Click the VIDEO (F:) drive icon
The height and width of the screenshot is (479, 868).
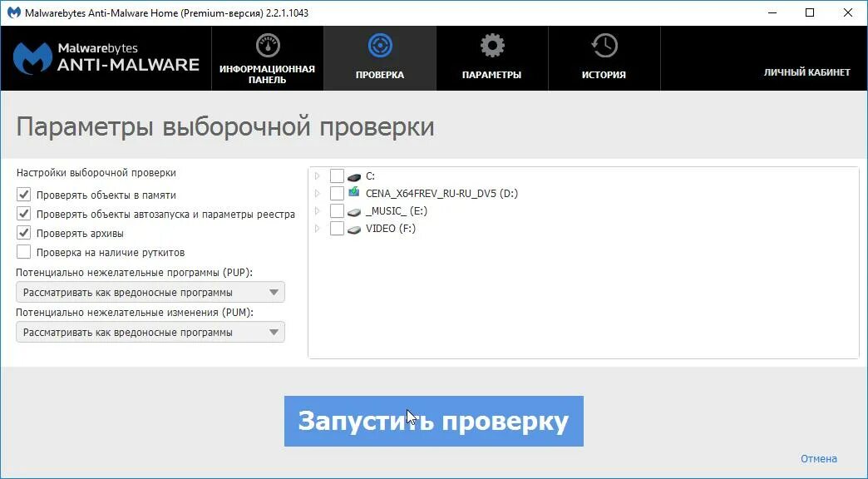[354, 230]
